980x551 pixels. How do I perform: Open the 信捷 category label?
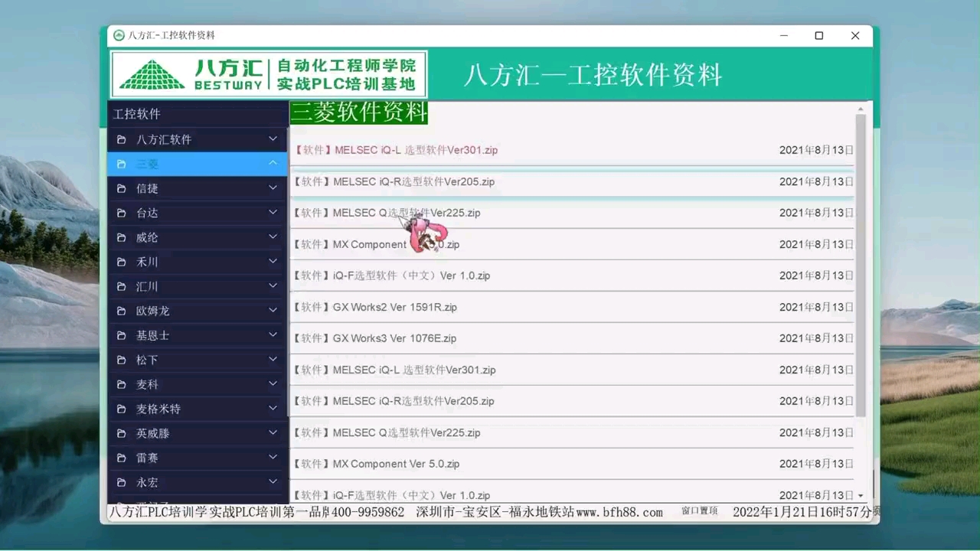click(x=147, y=188)
